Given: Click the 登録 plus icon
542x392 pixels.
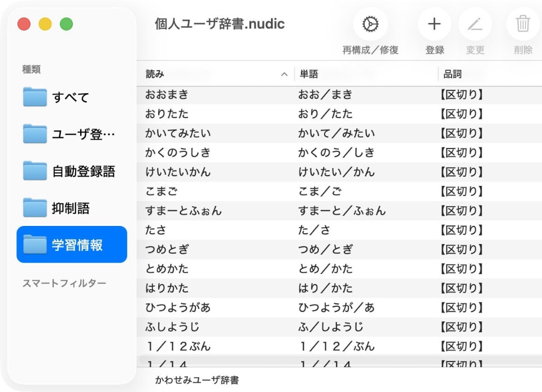Looking at the screenshot, I should (434, 24).
